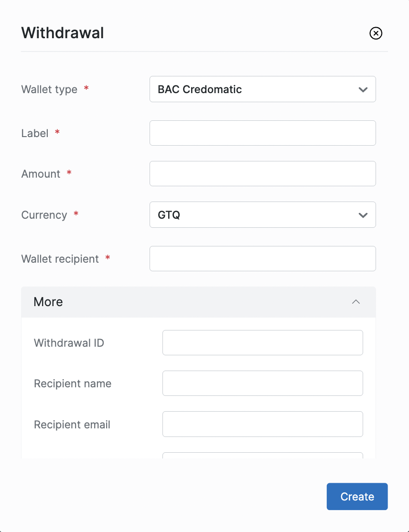Click the "Label" field caption text

pos(35,133)
